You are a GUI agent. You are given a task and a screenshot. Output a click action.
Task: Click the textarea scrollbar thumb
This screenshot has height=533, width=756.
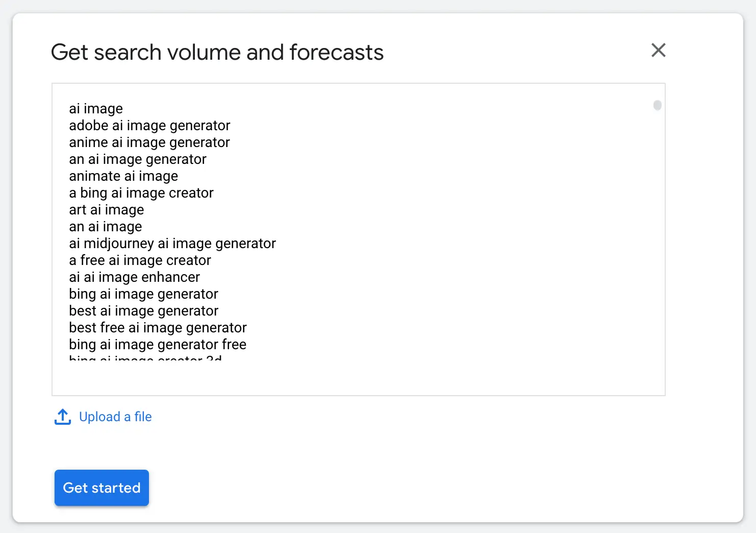pyautogui.click(x=658, y=106)
